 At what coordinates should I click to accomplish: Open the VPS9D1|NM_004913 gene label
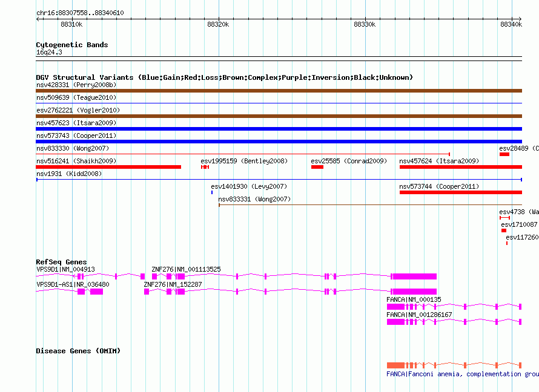(65, 269)
